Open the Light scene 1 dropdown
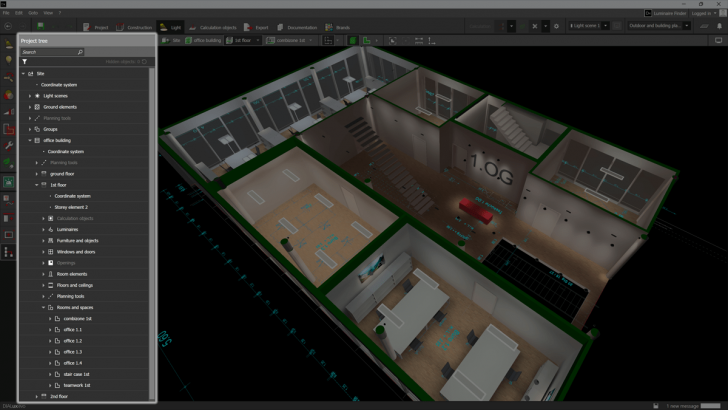The height and width of the screenshot is (410, 728). [x=605, y=26]
